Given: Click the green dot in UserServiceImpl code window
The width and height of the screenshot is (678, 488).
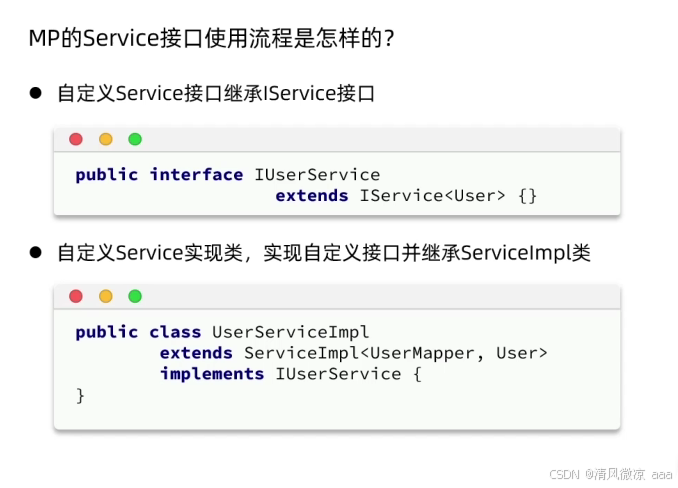Looking at the screenshot, I should click(x=135, y=296).
